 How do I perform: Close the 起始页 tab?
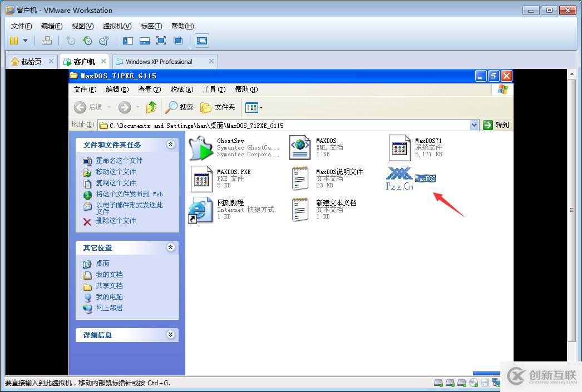51,61
